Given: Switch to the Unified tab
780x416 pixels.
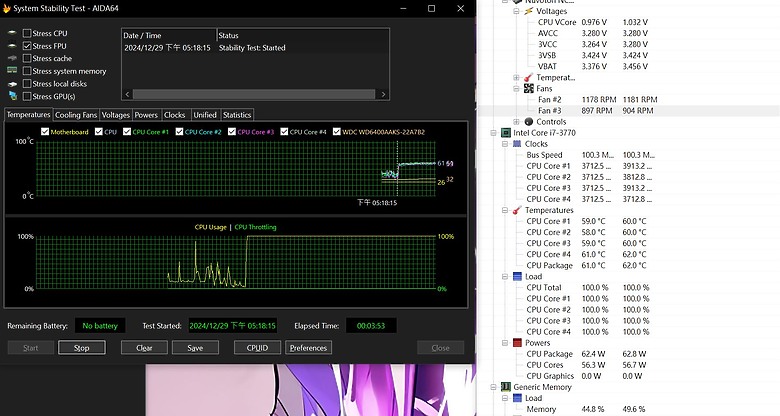Looking at the screenshot, I should pos(205,115).
